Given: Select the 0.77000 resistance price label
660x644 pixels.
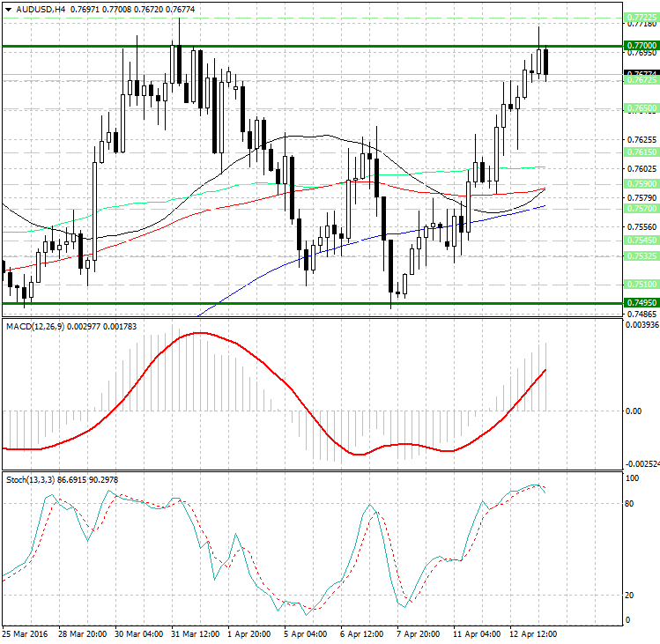Looking at the screenshot, I should click(641, 45).
